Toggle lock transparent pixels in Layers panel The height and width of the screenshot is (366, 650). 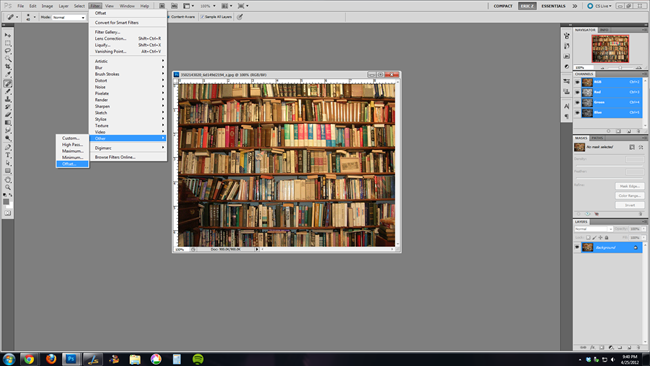(x=588, y=238)
